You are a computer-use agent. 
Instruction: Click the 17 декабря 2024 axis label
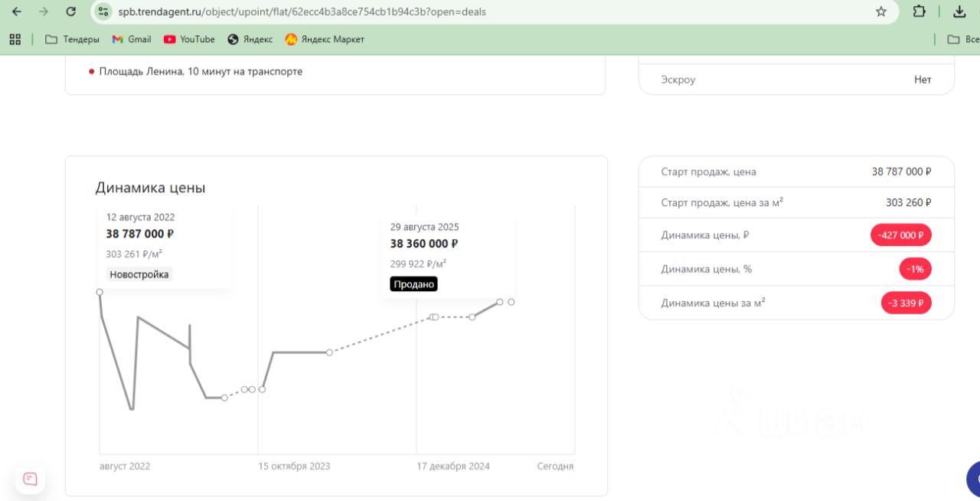point(453,466)
